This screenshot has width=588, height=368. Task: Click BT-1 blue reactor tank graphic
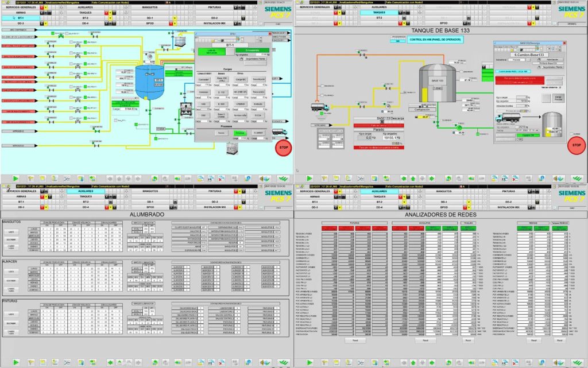pyautogui.click(x=149, y=82)
